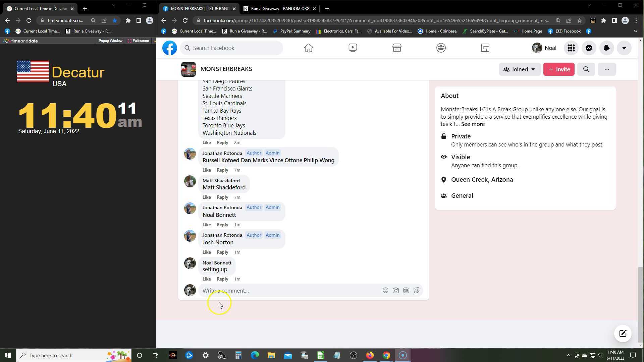Image resolution: width=644 pixels, height=362 pixels.
Task: Open Facebook Home feed icon
Action: click(x=309, y=48)
